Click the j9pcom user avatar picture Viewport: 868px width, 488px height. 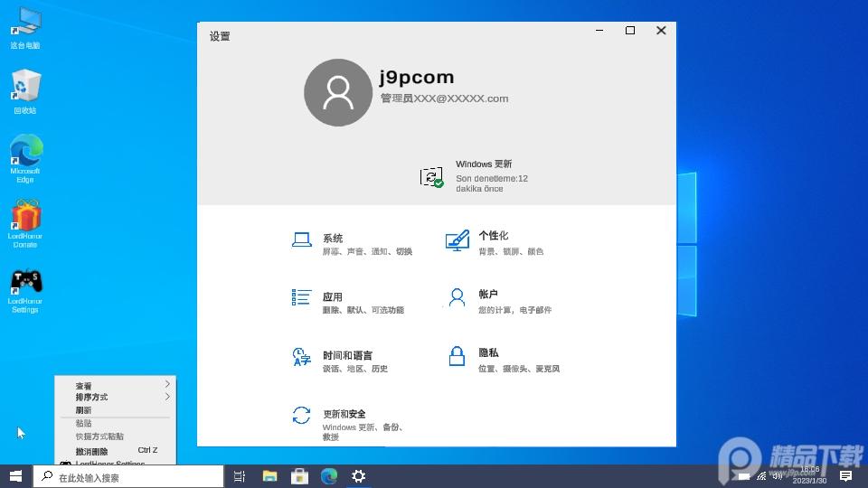(338, 92)
